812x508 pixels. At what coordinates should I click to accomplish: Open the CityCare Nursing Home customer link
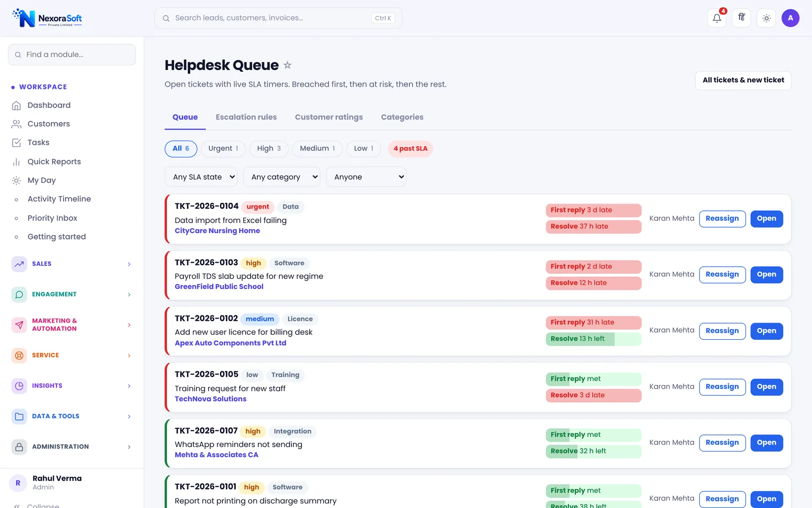tap(217, 231)
